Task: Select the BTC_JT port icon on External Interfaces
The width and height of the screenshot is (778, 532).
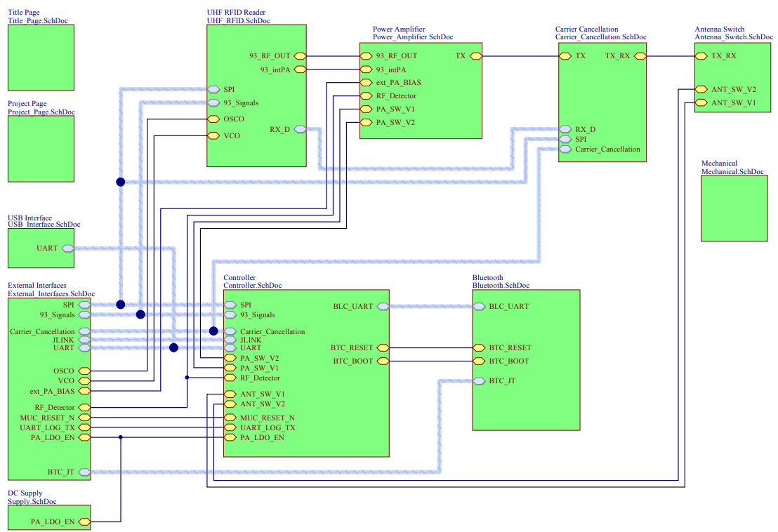Action: coord(84,472)
